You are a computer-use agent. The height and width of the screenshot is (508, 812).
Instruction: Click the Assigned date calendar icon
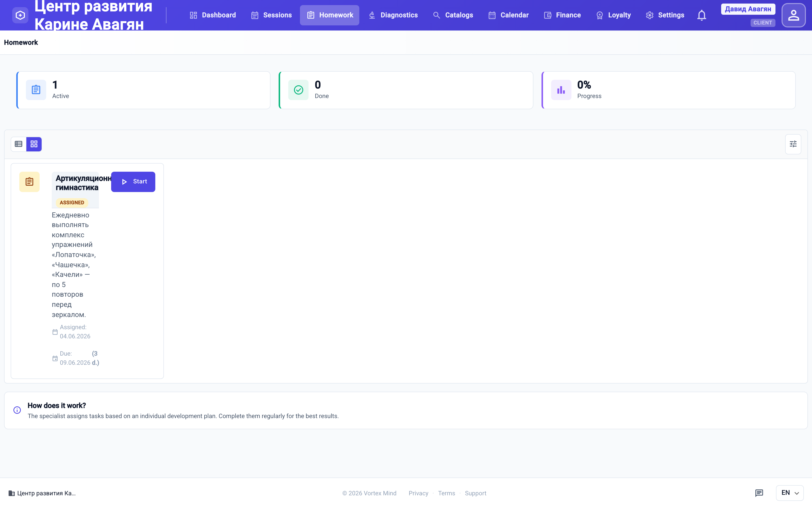(55, 332)
